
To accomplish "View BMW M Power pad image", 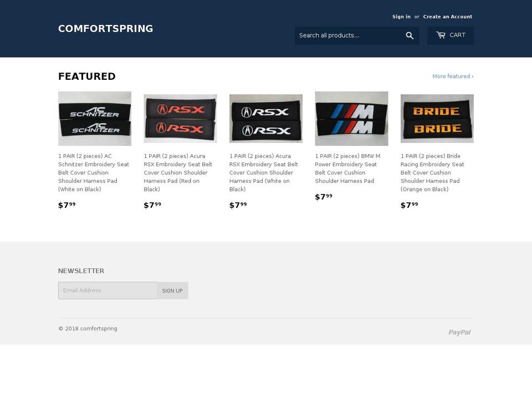I will [351, 119].
